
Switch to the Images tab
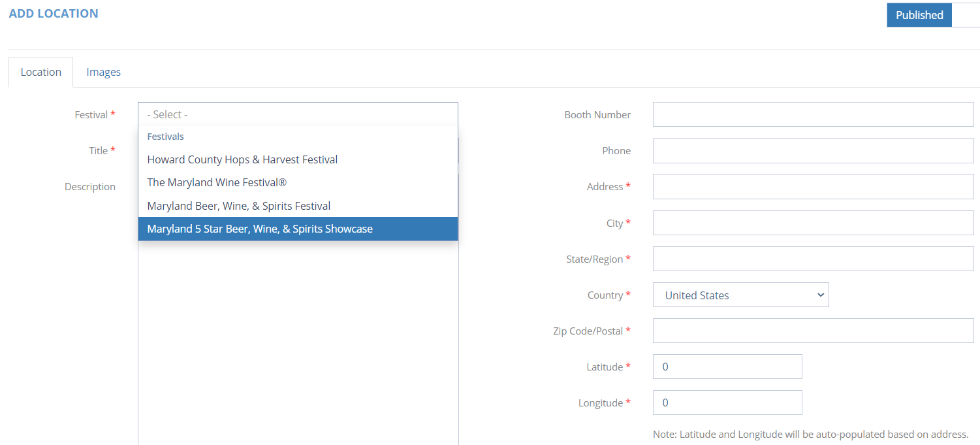103,72
